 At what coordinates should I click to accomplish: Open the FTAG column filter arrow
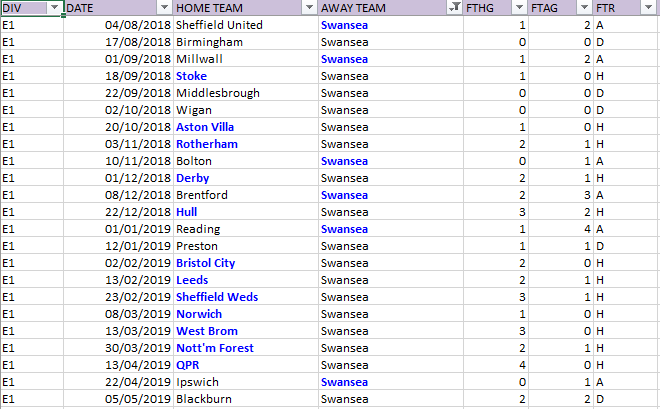tap(584, 8)
